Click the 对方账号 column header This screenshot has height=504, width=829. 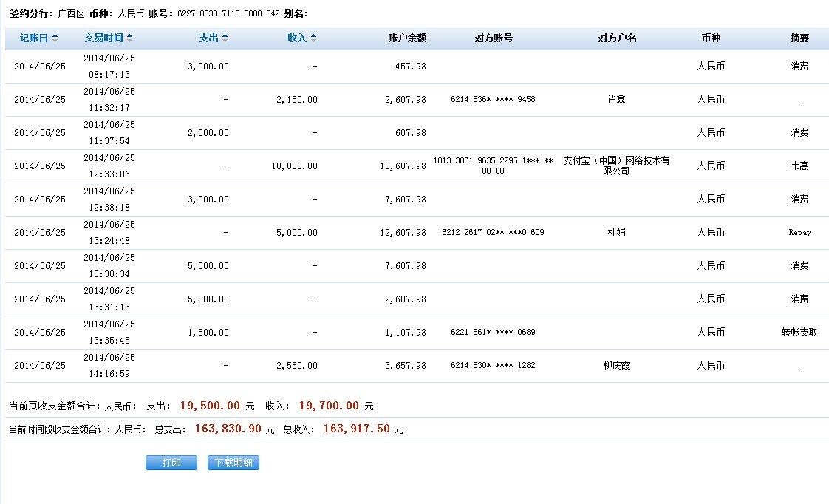coord(494,38)
